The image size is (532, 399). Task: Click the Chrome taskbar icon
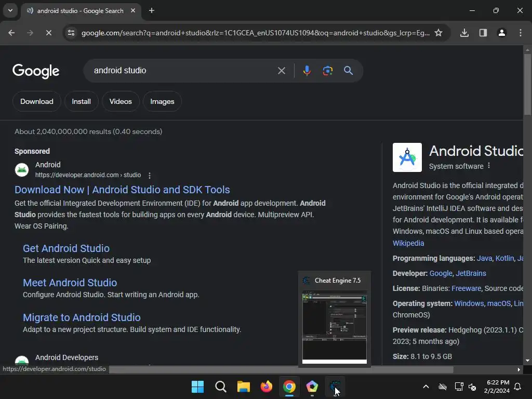pos(289,387)
